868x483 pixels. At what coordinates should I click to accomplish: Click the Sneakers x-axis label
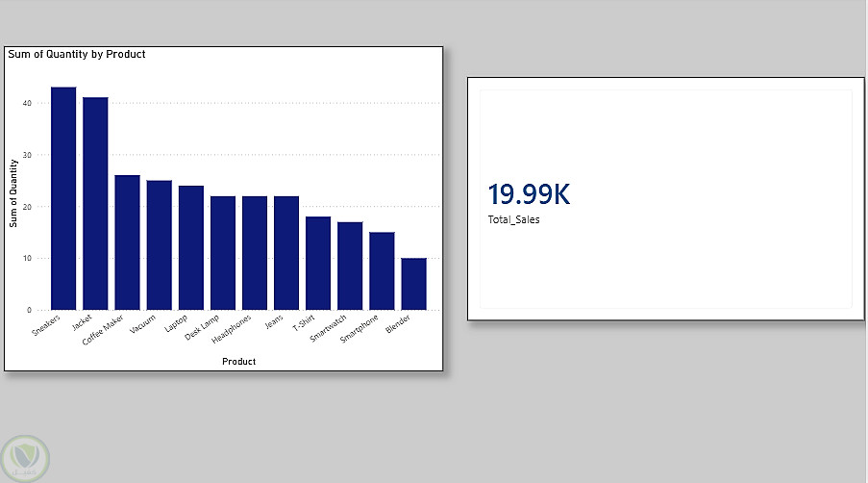click(46, 325)
